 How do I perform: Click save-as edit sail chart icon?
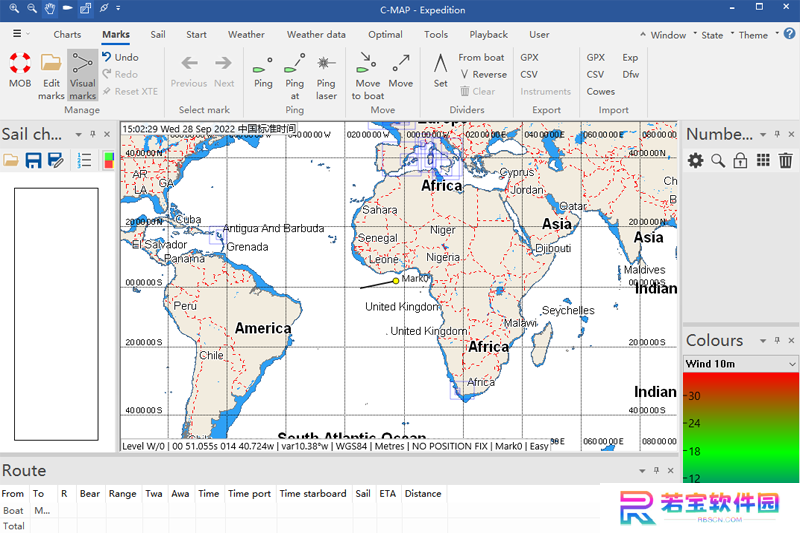click(55, 160)
